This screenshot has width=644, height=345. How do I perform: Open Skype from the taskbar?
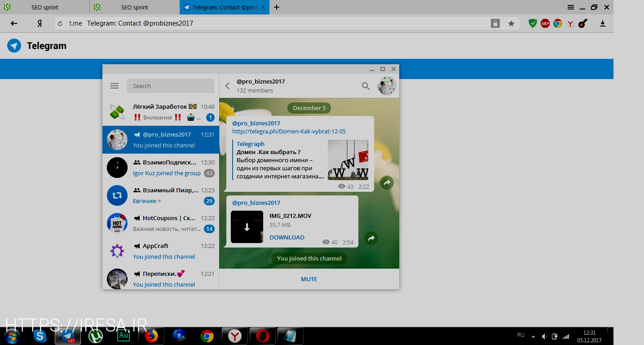coord(40,336)
